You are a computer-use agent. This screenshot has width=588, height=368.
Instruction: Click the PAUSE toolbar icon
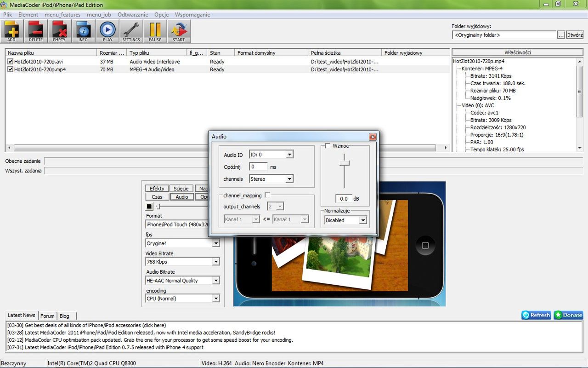click(155, 31)
